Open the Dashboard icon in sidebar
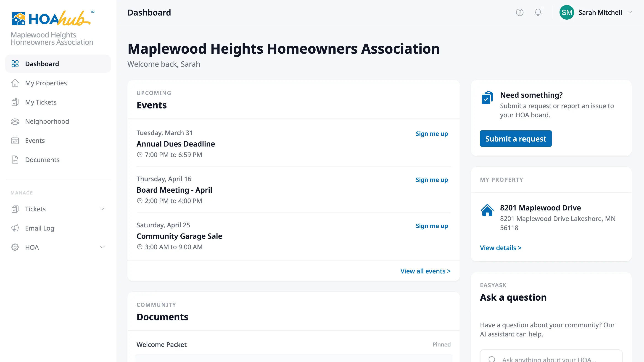The image size is (644, 362). 15,64
